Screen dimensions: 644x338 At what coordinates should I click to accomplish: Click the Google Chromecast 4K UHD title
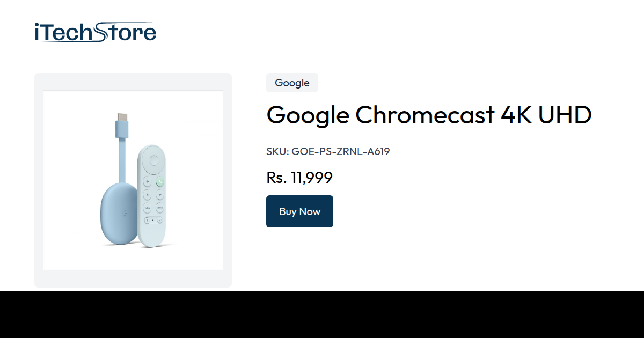point(429,115)
